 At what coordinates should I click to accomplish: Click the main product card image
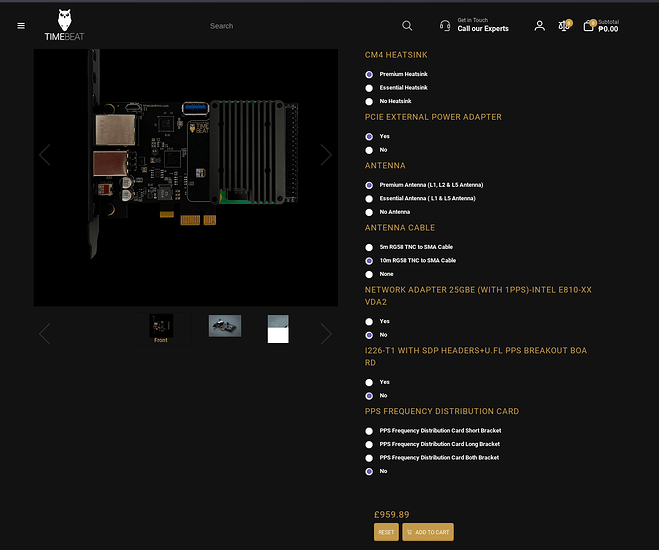tap(186, 177)
